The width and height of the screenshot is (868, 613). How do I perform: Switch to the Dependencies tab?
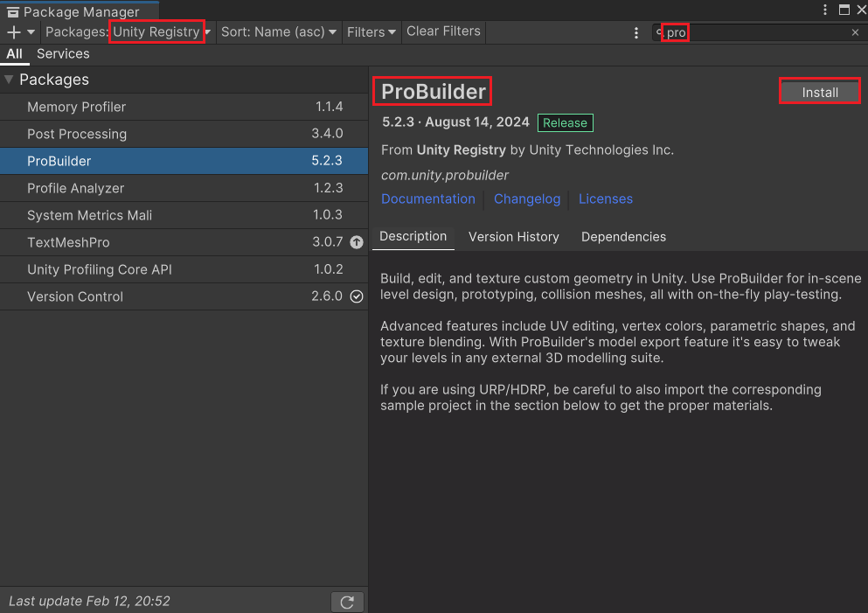pos(623,237)
